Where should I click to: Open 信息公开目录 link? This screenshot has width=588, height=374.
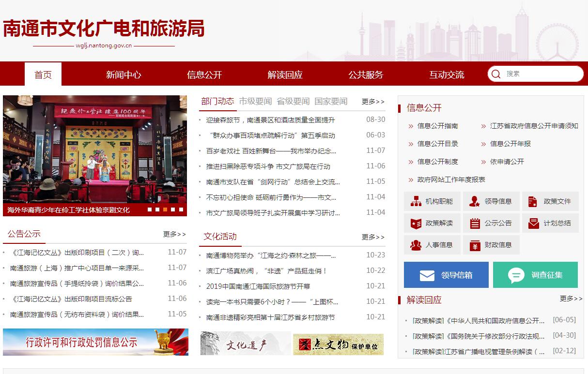coord(438,144)
